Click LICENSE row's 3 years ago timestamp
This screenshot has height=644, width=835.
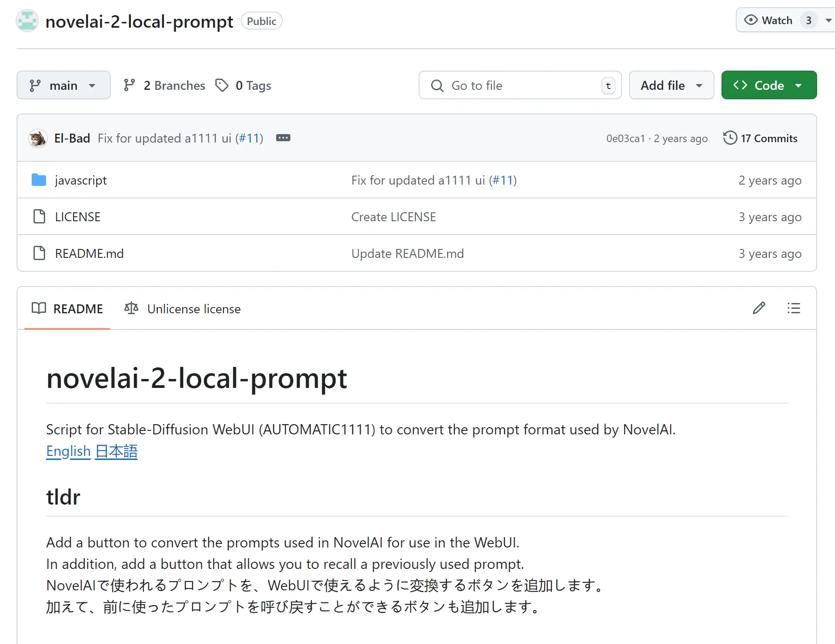coord(770,217)
